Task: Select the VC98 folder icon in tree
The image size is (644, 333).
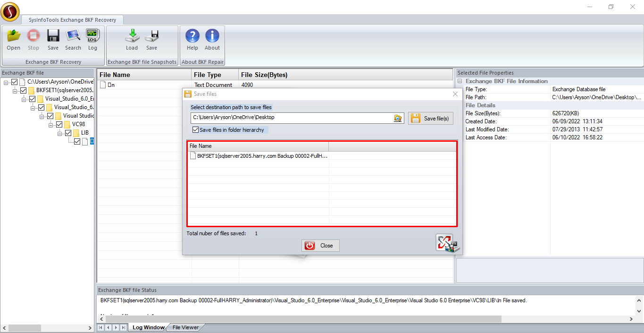Action: coord(68,124)
